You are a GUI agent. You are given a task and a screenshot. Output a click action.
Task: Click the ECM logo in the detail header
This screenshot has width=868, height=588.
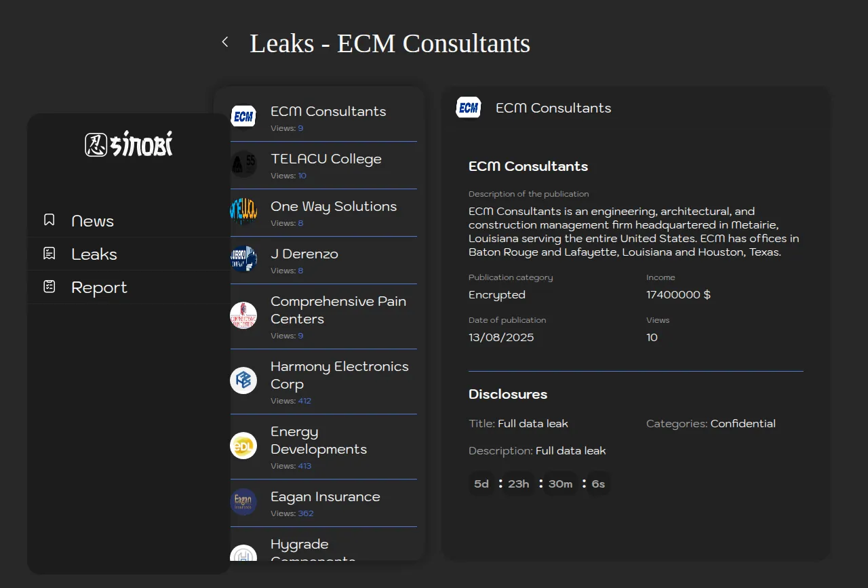pyautogui.click(x=469, y=108)
